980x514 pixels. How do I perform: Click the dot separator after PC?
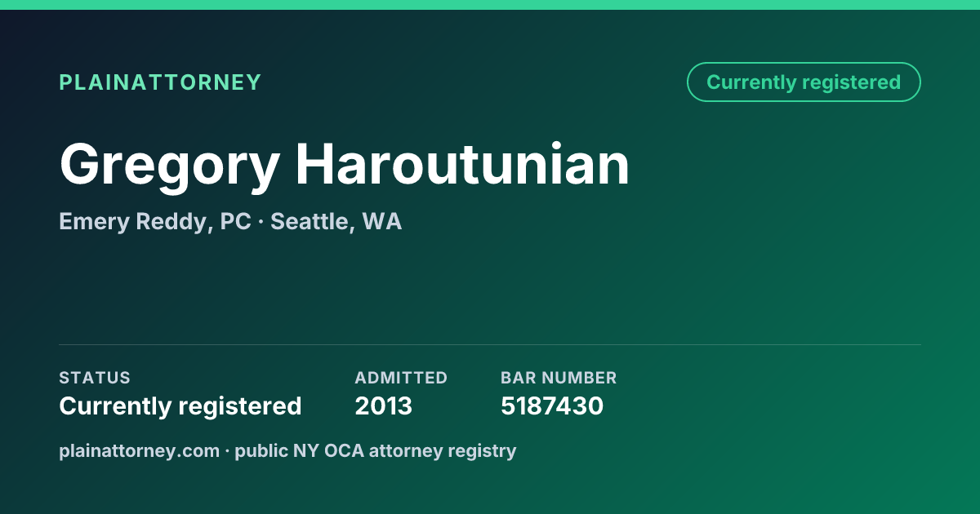[x=261, y=222]
